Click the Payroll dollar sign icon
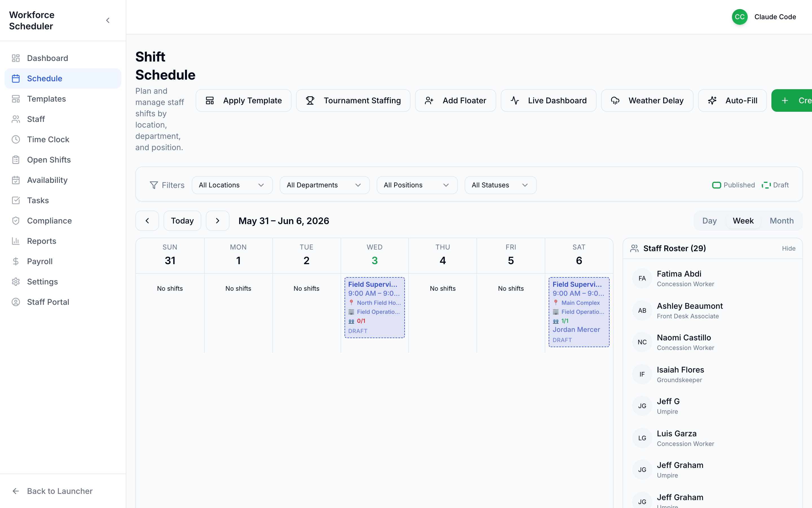This screenshot has height=508, width=812. point(16,261)
